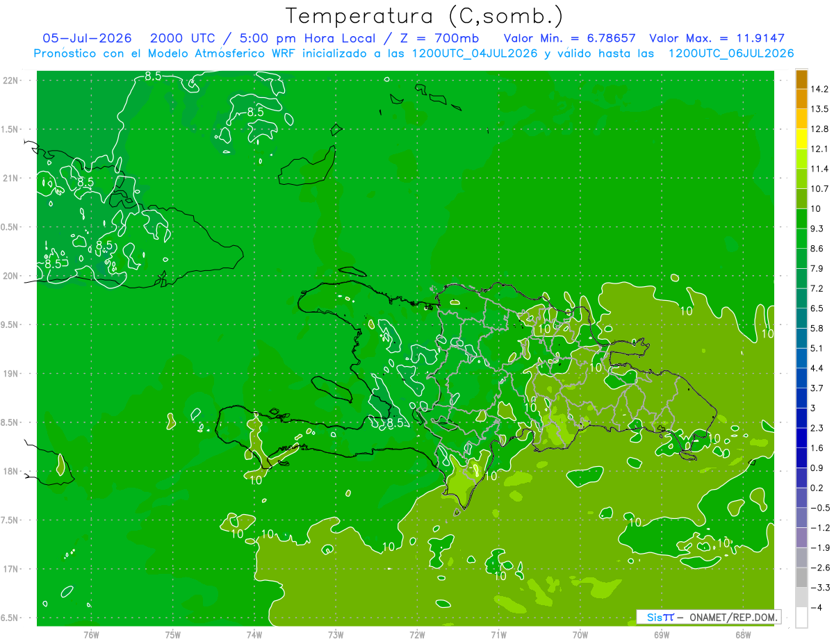
Task: Select the init time "1200UTC_04JUL2026"
Action: 475,53
